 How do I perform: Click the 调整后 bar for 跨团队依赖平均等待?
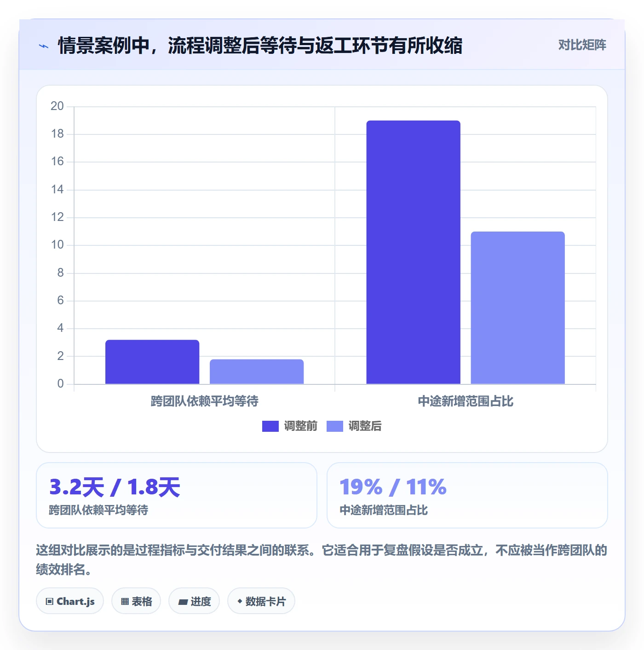pos(257,371)
